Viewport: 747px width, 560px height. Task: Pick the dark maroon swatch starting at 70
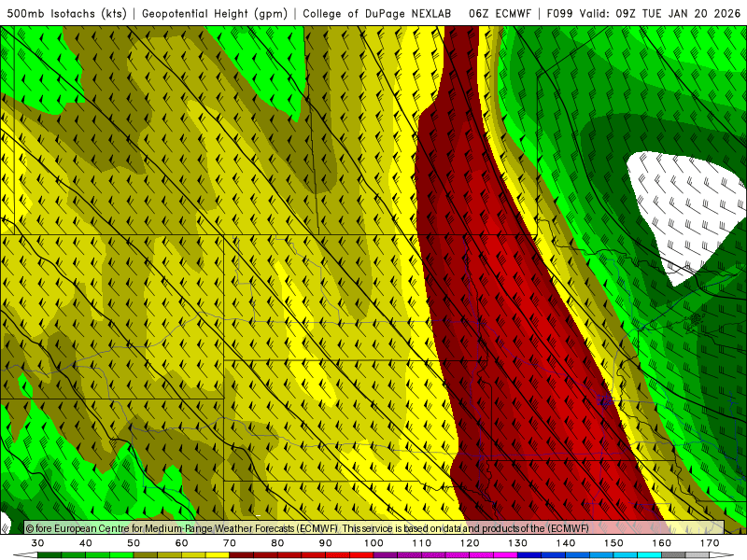point(242,555)
